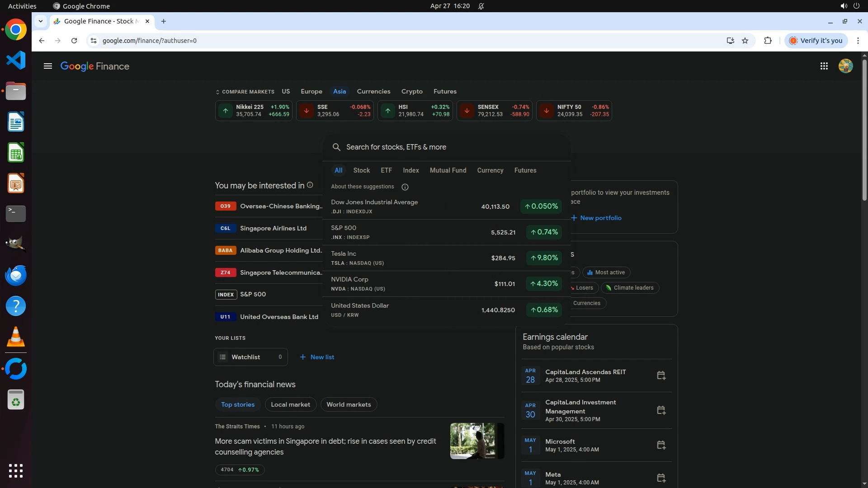This screenshot has width=868, height=488.
Task: Click the info icon beside About these suggestions
Action: [x=405, y=187]
